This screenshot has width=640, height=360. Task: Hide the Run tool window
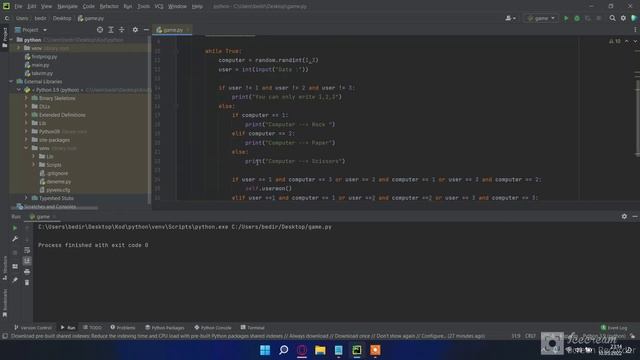[635, 216]
